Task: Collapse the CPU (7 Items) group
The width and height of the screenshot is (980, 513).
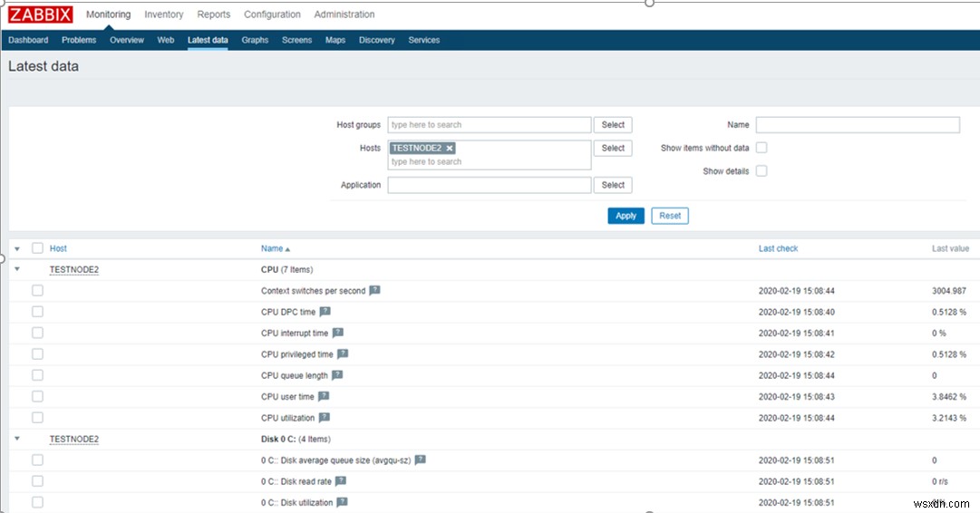Action: tap(17, 269)
